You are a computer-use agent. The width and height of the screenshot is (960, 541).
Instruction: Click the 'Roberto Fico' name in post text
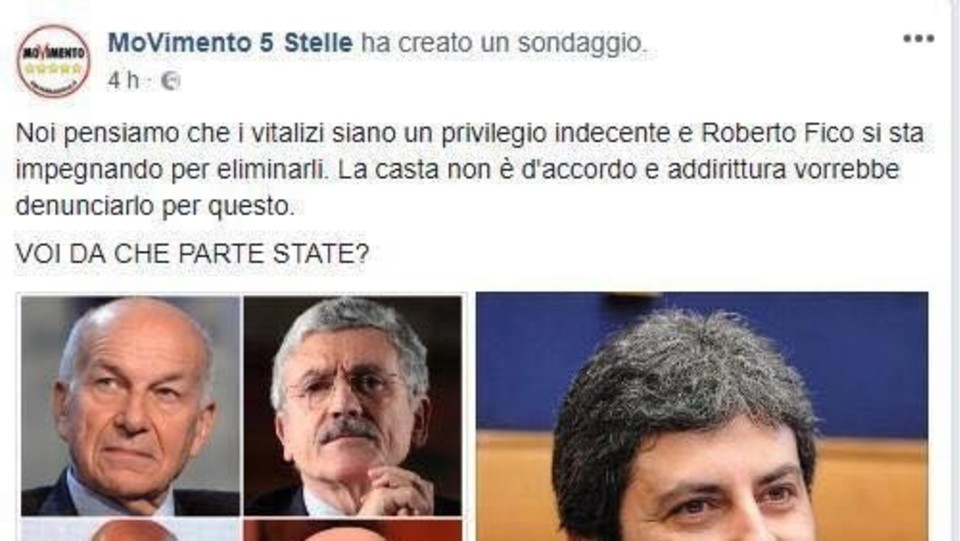(777, 133)
